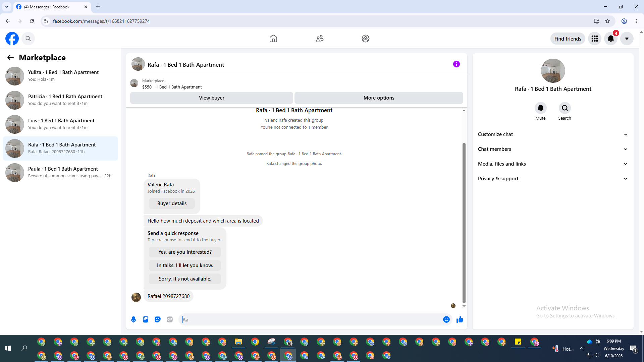Screen dimensions: 644x362
Task: Open the notifications bell
Action: tap(611, 39)
